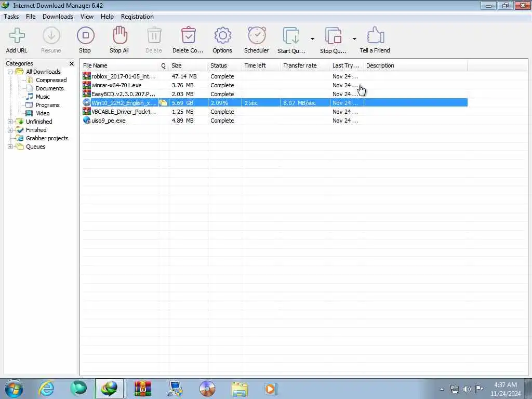
Task: Select the Programs category
Action: click(x=47, y=105)
